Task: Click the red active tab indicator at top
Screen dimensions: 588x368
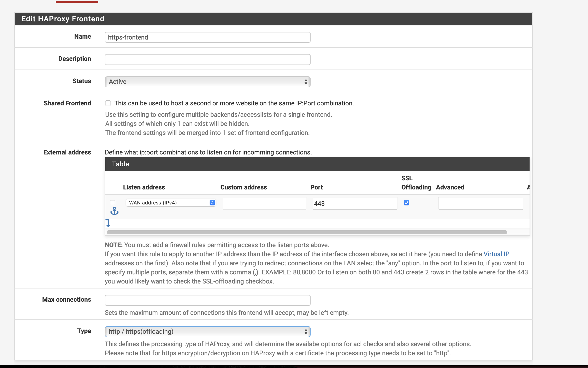Action: coord(77,2)
